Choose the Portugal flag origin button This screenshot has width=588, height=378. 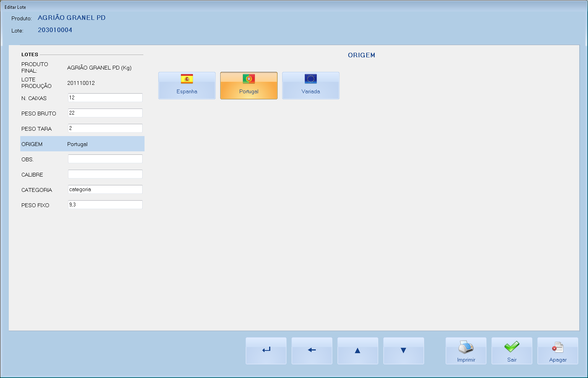pos(249,86)
